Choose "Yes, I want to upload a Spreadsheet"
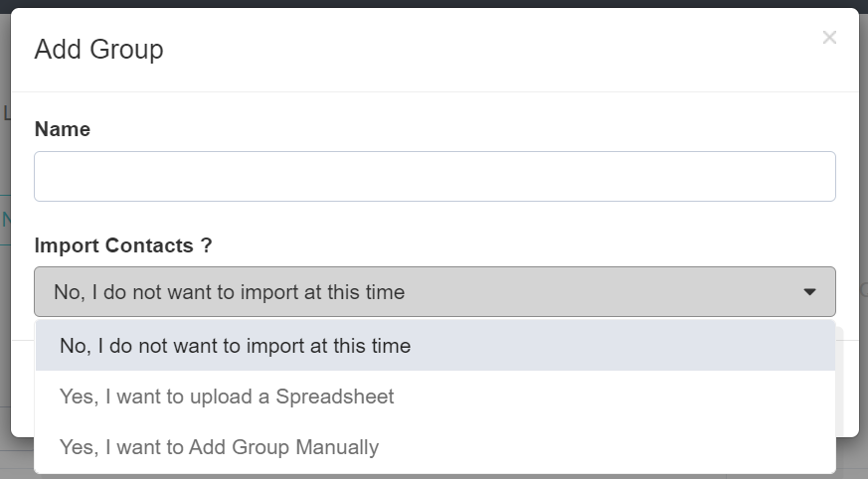The image size is (868, 479). click(x=227, y=397)
